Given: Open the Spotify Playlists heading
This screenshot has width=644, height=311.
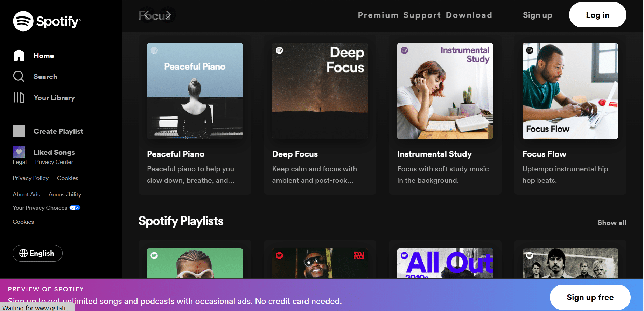Looking at the screenshot, I should (x=181, y=221).
